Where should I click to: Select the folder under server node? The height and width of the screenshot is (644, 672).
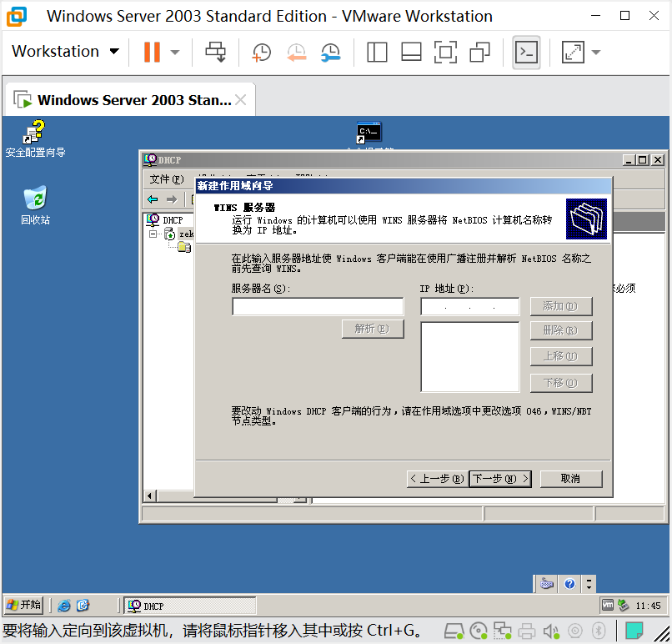click(x=185, y=247)
